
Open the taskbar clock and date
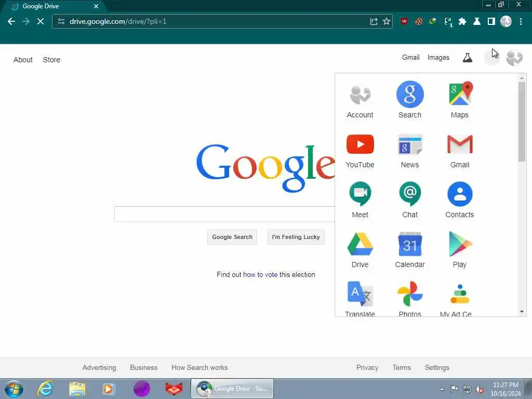pyautogui.click(x=506, y=389)
